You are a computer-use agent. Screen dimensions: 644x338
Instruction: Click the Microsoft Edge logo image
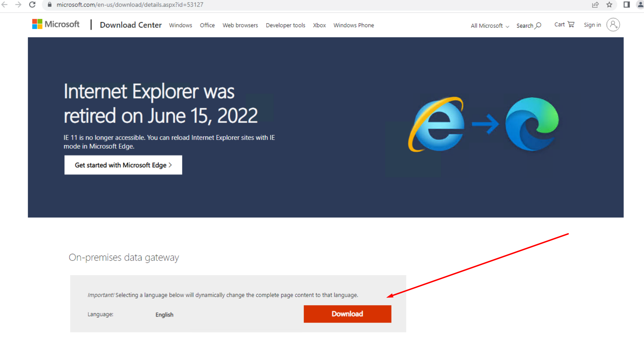(532, 124)
